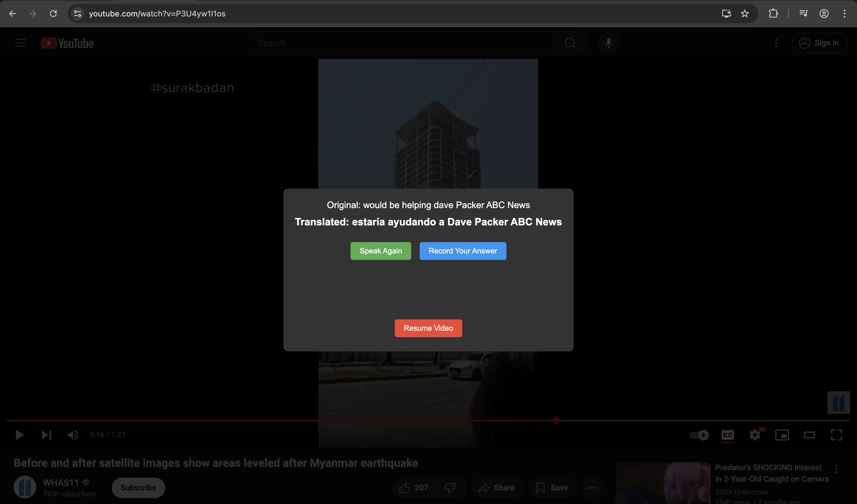857x504 pixels.
Task: Open the video settings gear
Action: [755, 435]
